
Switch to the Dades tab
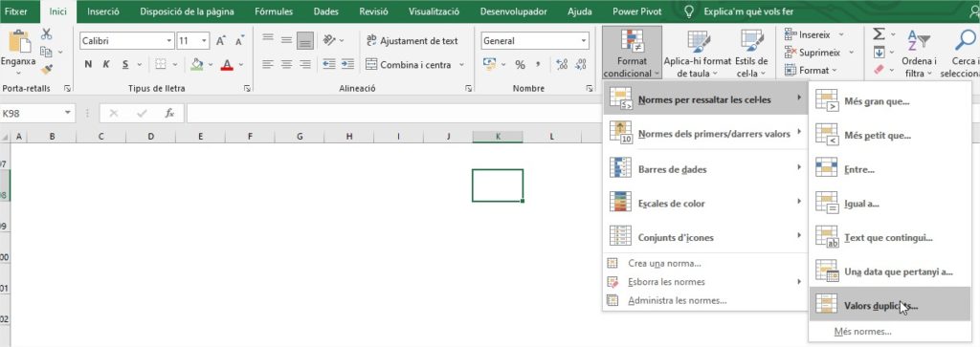coord(325,11)
